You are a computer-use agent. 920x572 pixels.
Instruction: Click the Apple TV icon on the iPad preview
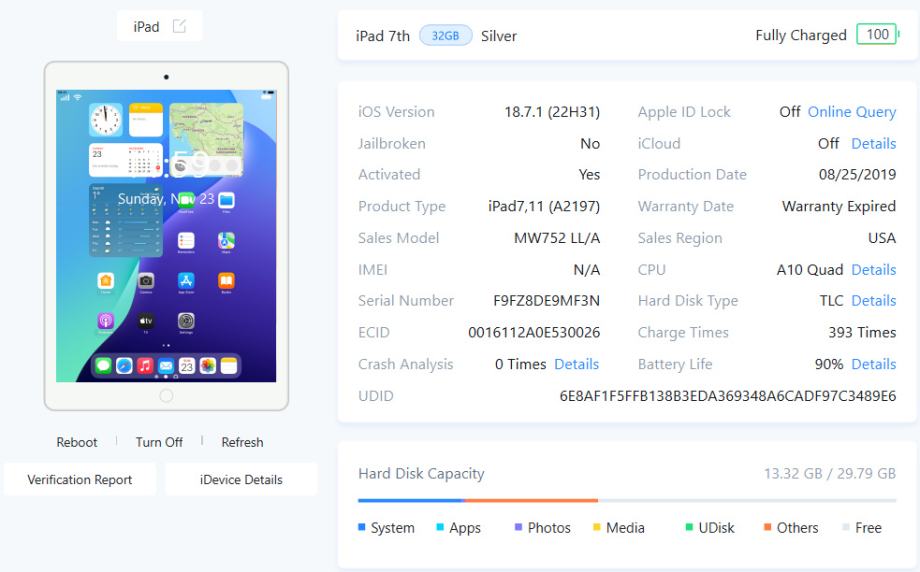[146, 321]
